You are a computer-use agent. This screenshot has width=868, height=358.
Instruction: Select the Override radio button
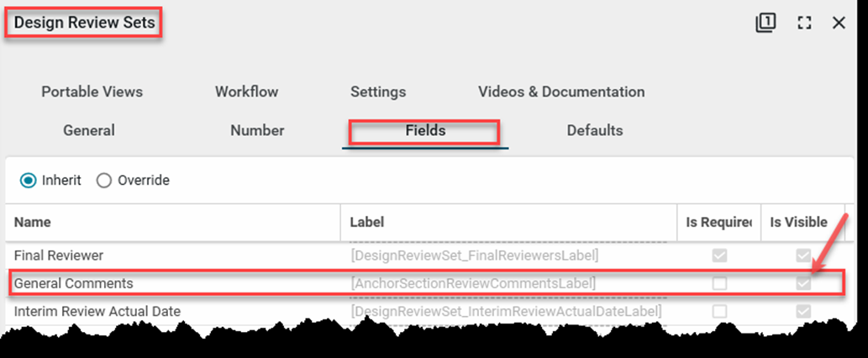point(104,180)
